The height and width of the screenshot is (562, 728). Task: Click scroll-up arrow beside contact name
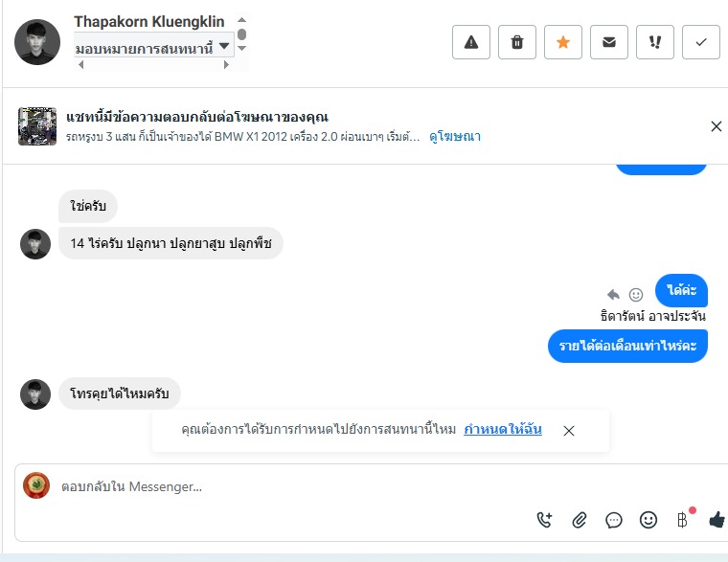point(241,20)
